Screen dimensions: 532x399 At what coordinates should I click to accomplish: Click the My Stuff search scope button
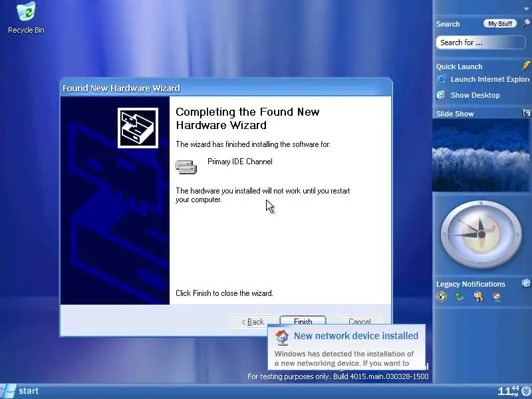pos(500,23)
